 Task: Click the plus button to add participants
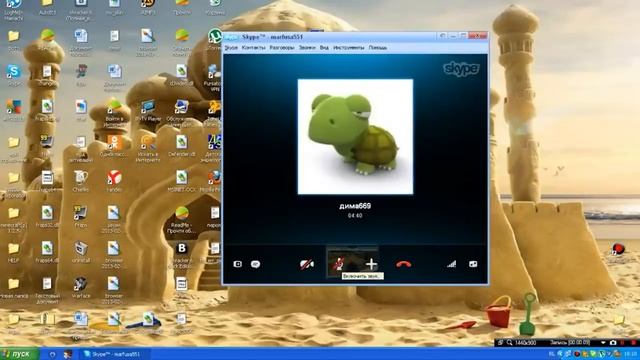[x=371, y=264]
